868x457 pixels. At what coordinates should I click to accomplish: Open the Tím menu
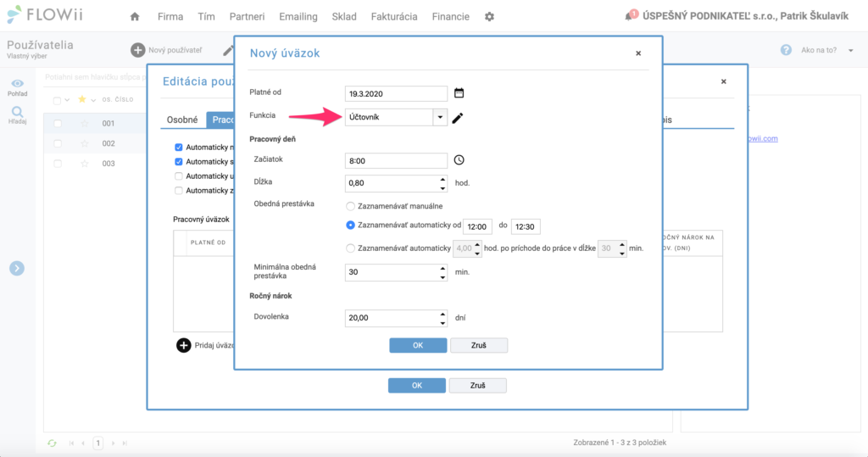click(206, 17)
